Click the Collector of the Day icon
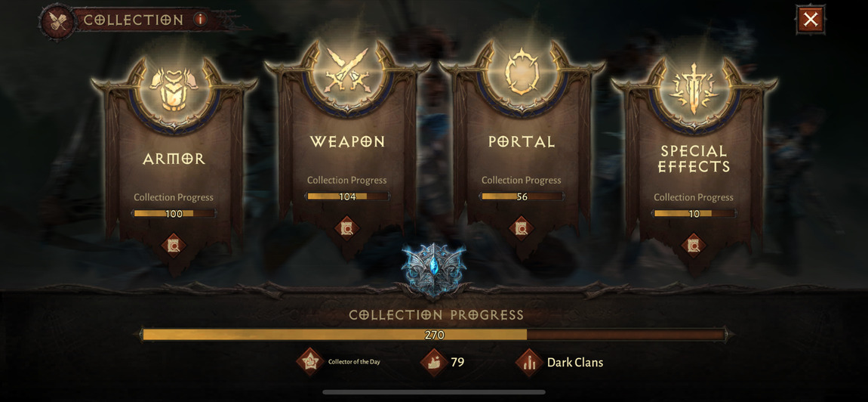The image size is (868, 402). 310,362
